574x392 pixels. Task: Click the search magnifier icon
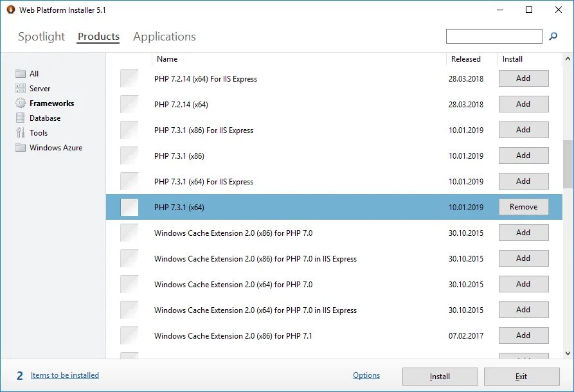point(553,36)
